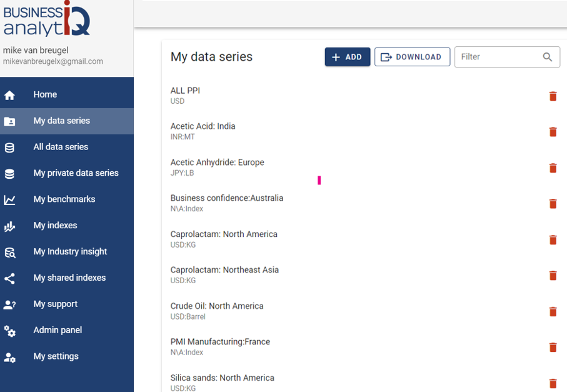
Task: Click the My benchmarks chart icon
Action: 9,199
